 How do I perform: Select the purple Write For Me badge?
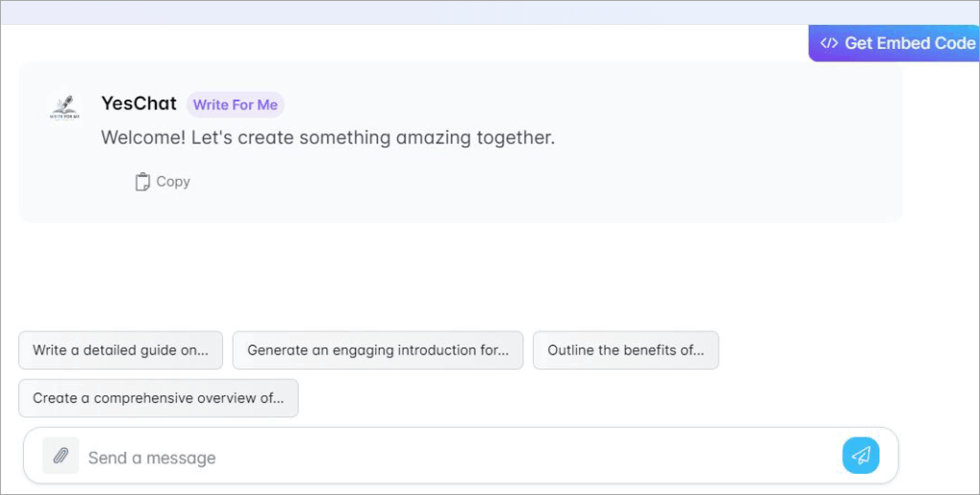point(235,105)
